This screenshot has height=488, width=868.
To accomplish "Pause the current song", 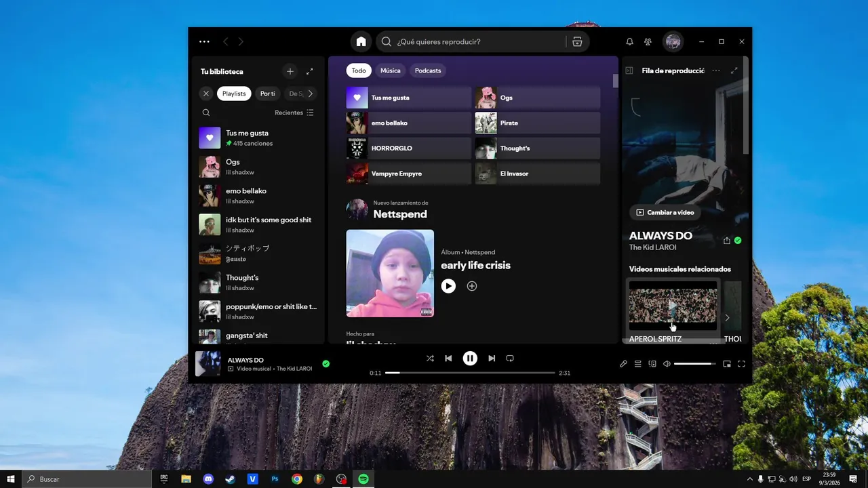I will click(470, 358).
